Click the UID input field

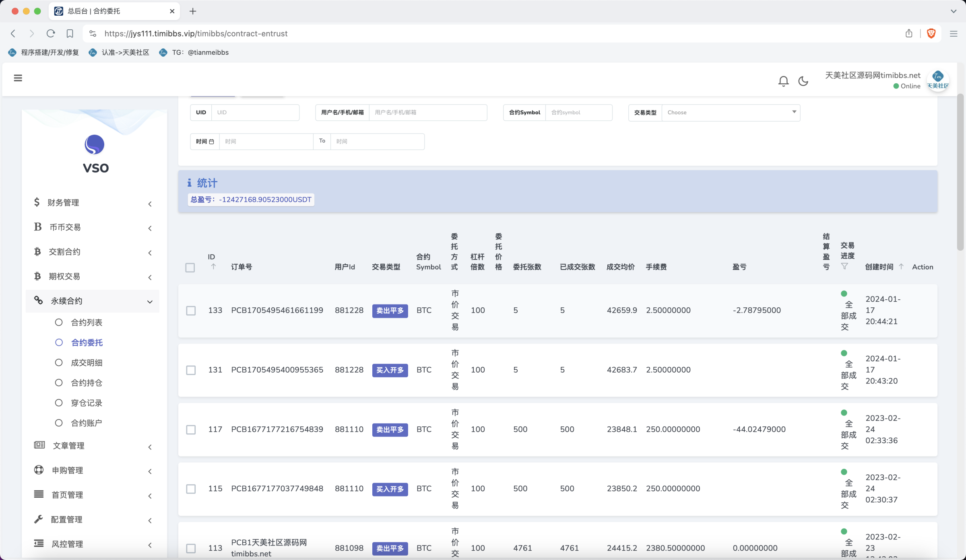click(255, 113)
